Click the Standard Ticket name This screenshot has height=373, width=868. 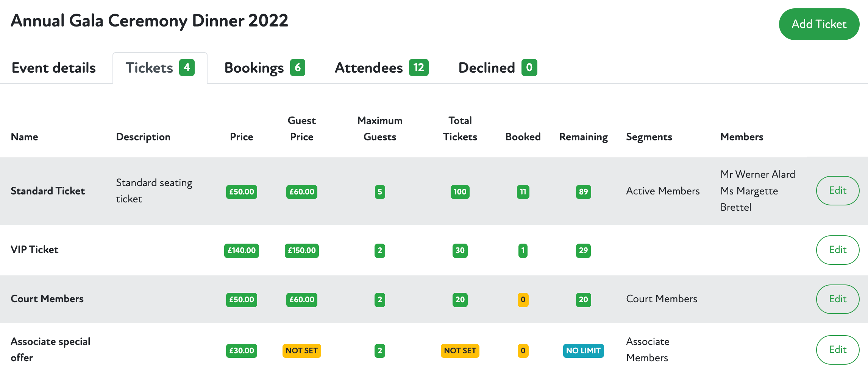click(48, 191)
